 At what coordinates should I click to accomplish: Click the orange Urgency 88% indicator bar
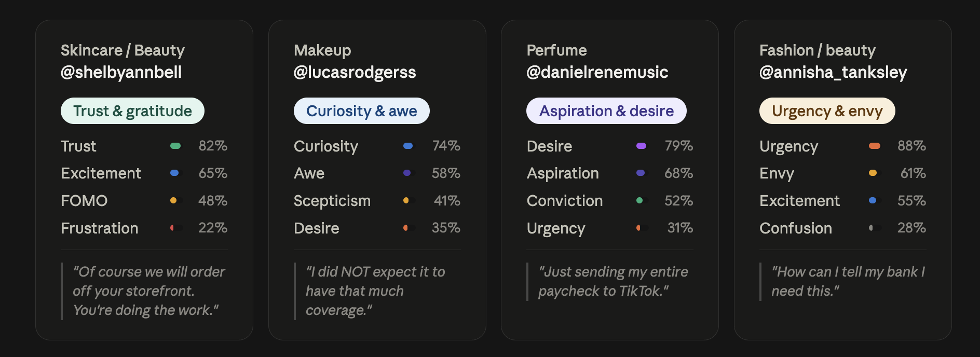pos(875,146)
